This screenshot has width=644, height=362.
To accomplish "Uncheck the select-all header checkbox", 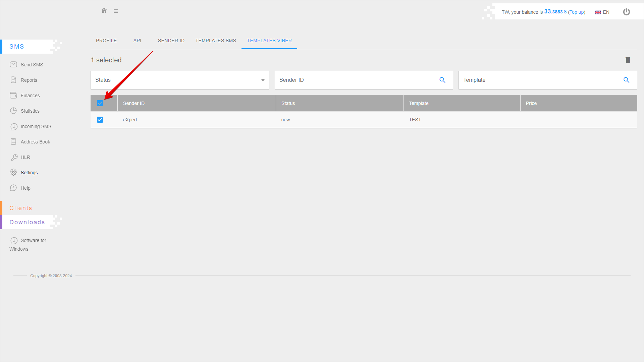I will (x=100, y=103).
